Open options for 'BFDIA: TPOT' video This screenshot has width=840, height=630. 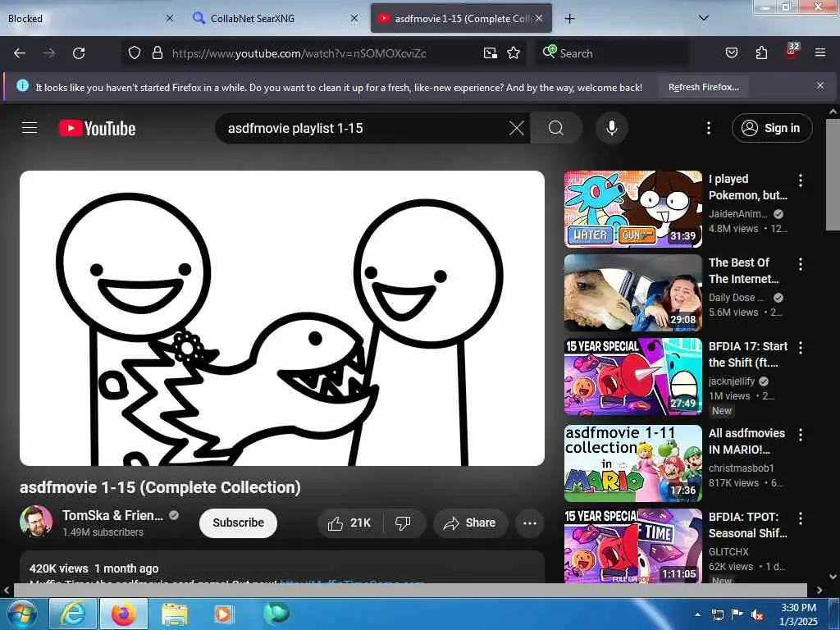click(801, 518)
